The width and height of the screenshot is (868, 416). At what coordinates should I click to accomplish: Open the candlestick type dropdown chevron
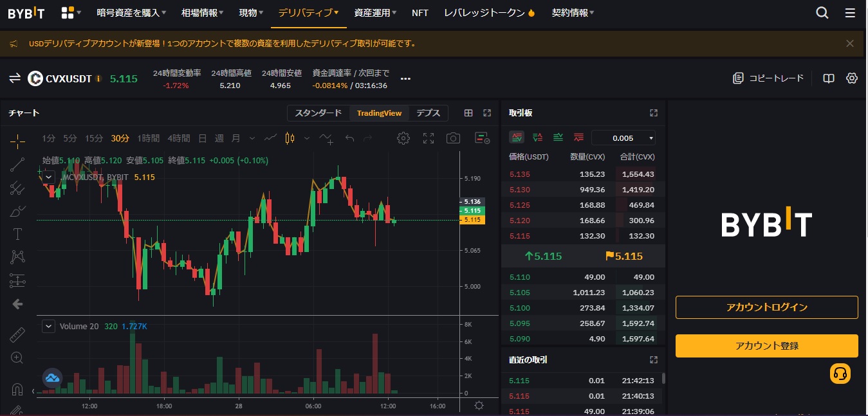[x=306, y=138]
